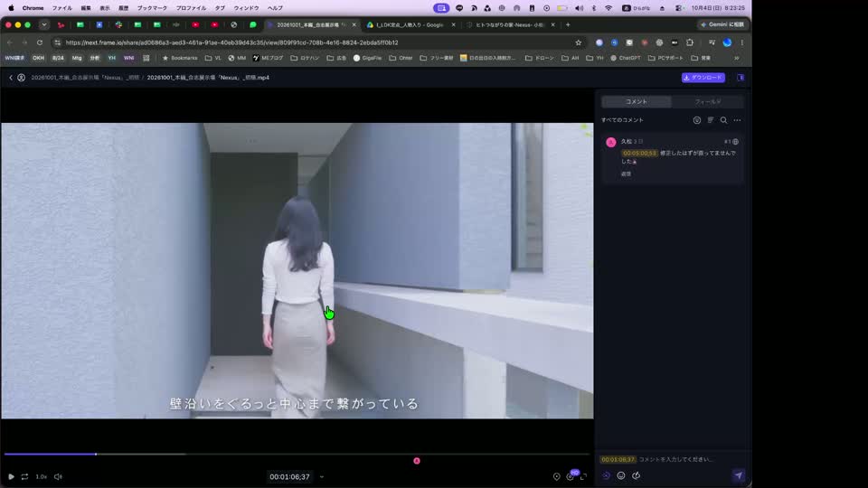
Task: Open the parent folder breadcrumb link
Action: pos(85,78)
